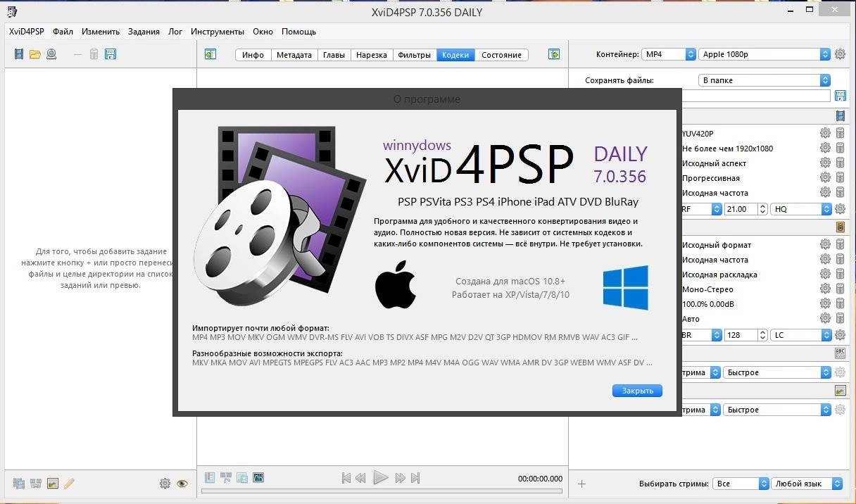This screenshot has height=504, width=856.
Task: Switch to the Фильтры tab
Action: tap(414, 54)
